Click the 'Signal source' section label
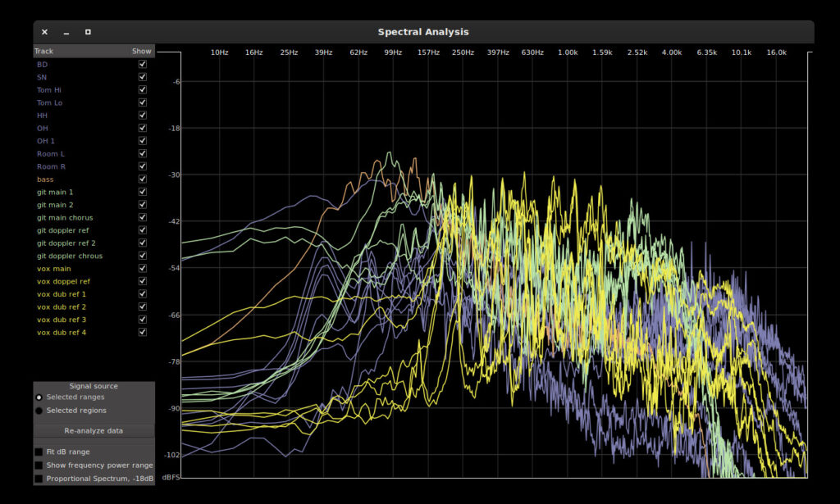 (x=94, y=386)
